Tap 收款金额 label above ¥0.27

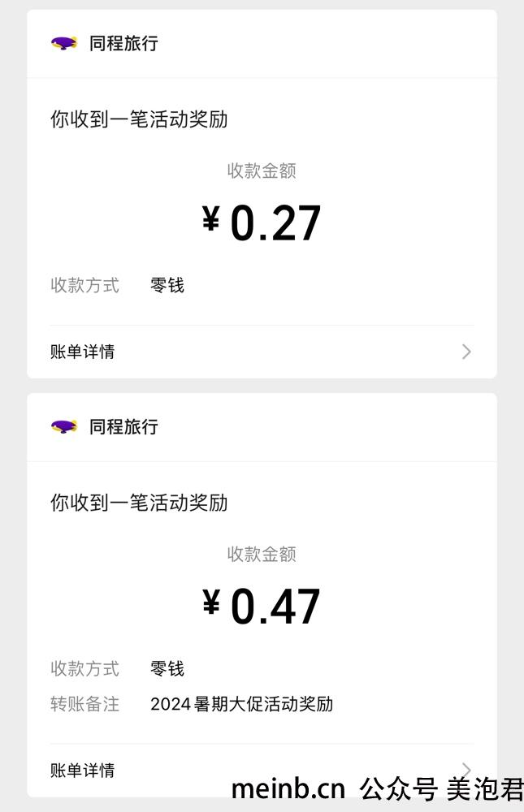(x=262, y=171)
